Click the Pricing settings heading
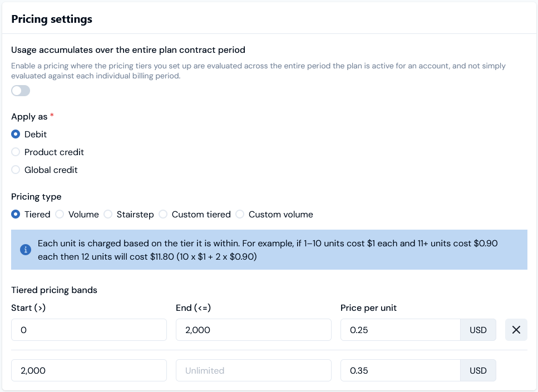The width and height of the screenshot is (538, 392). tap(52, 19)
